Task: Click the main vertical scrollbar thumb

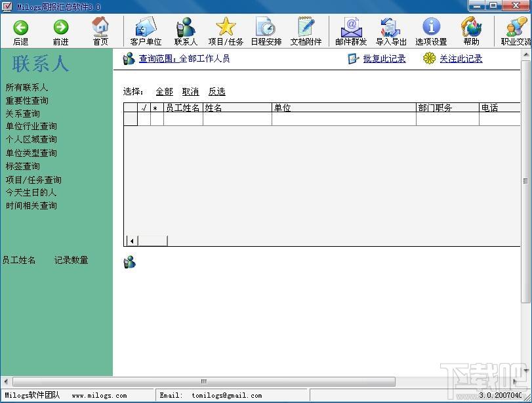Action: tap(525, 181)
